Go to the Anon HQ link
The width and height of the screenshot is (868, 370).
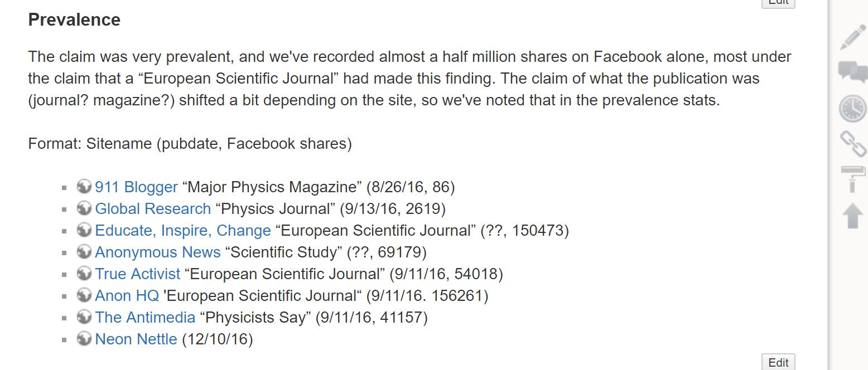127,296
